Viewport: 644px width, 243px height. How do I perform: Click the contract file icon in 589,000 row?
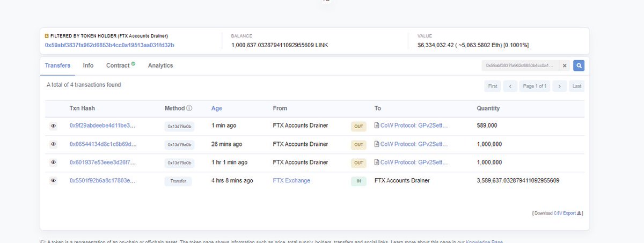point(377,126)
